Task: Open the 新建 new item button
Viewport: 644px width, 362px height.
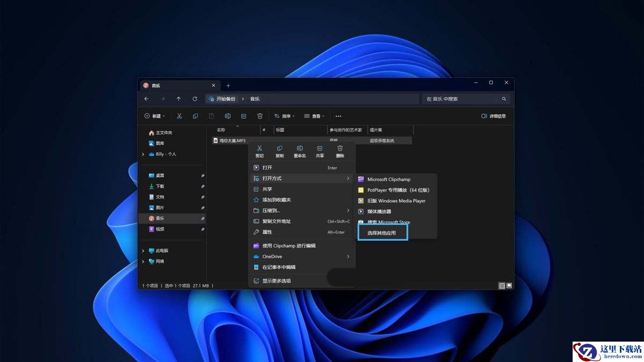Action: coord(155,116)
